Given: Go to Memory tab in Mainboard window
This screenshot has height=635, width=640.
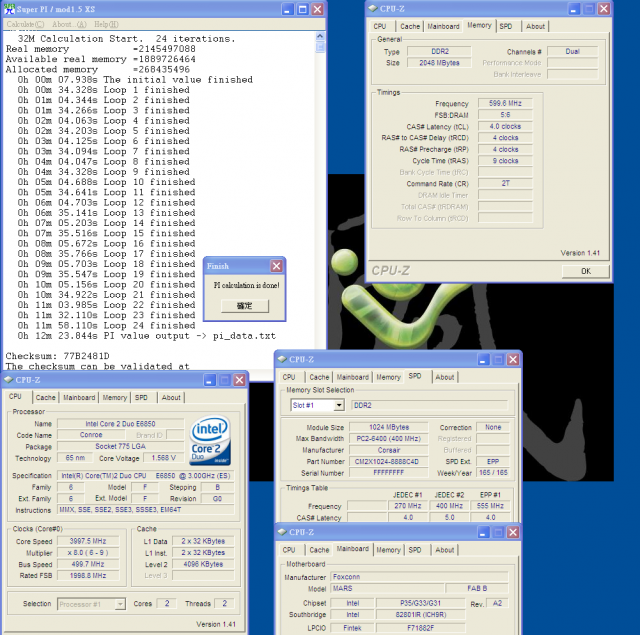Looking at the screenshot, I should [388, 550].
